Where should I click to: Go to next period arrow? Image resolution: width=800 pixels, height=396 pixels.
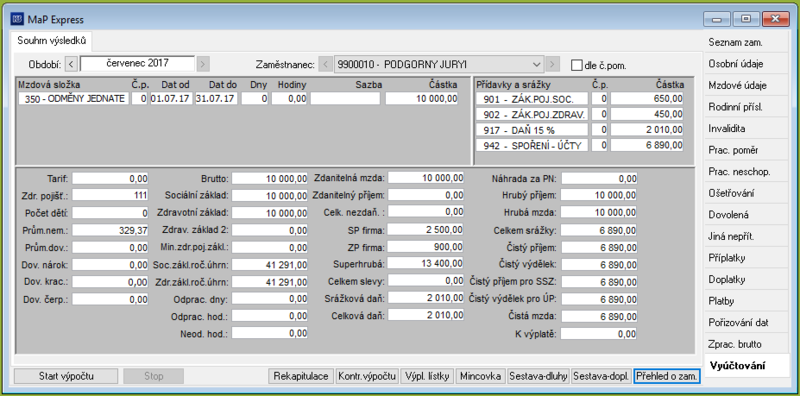[203, 64]
